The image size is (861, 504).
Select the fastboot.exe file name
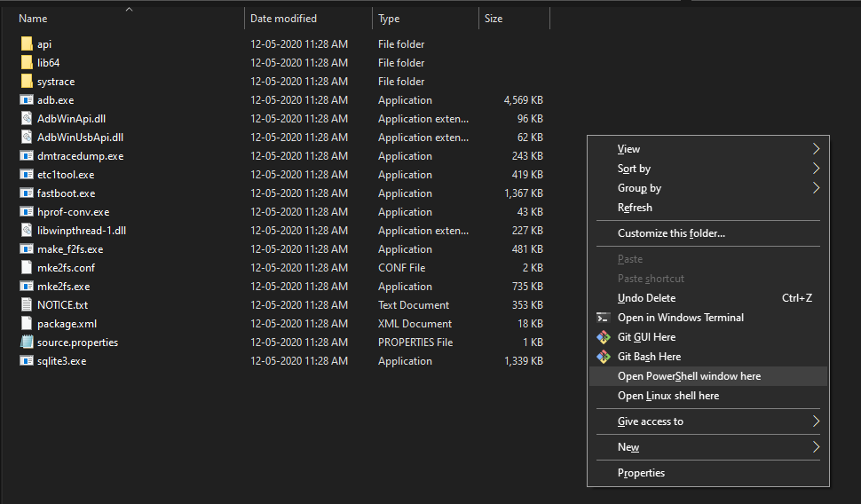pos(66,193)
